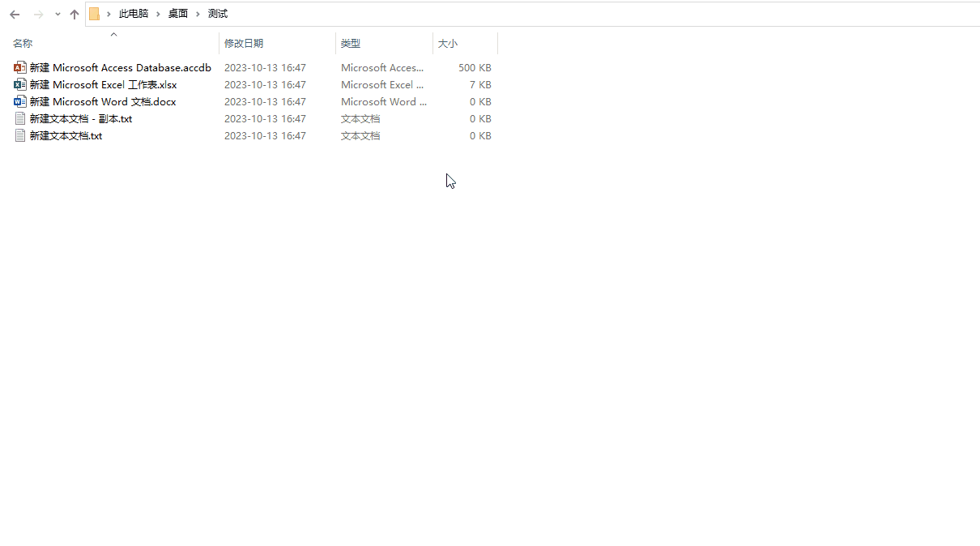
Task: Expand chevron between 此电脑 and 桌面
Action: tap(158, 15)
